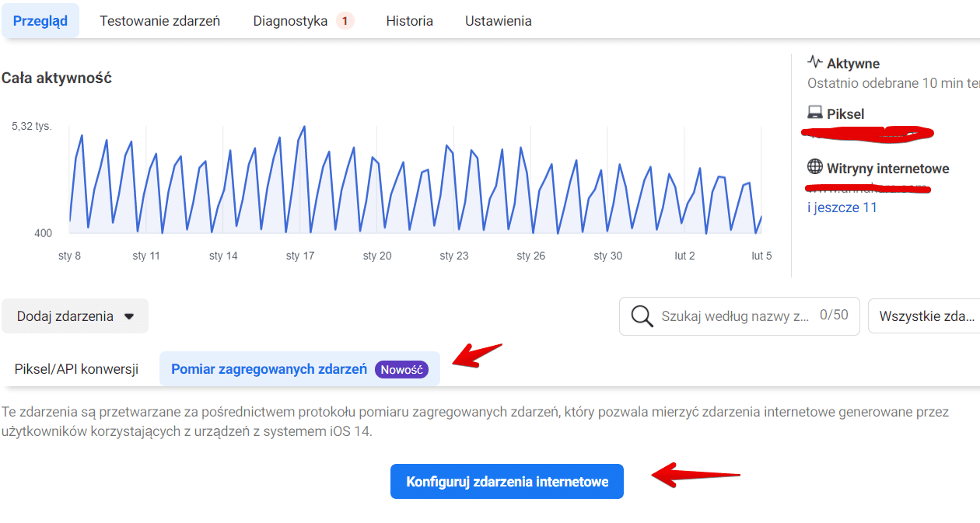Open the Dodaj zdarzenia dropdown
This screenshot has height=523, width=980.
pyautogui.click(x=75, y=316)
